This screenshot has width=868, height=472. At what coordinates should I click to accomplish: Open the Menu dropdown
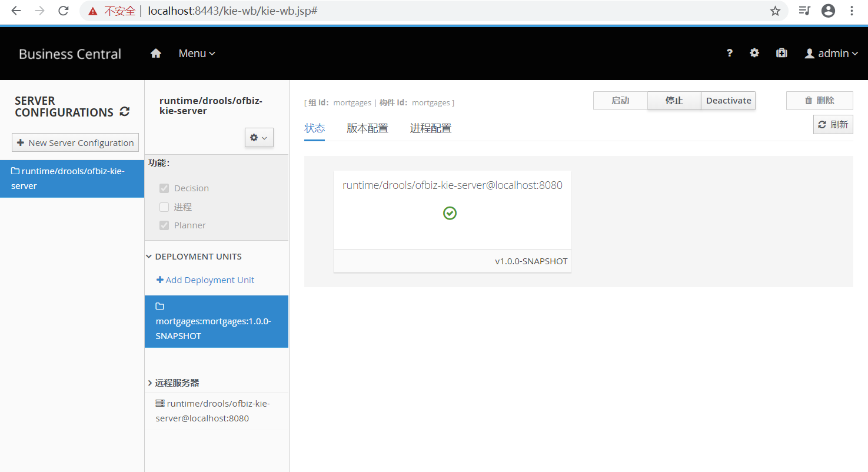197,54
